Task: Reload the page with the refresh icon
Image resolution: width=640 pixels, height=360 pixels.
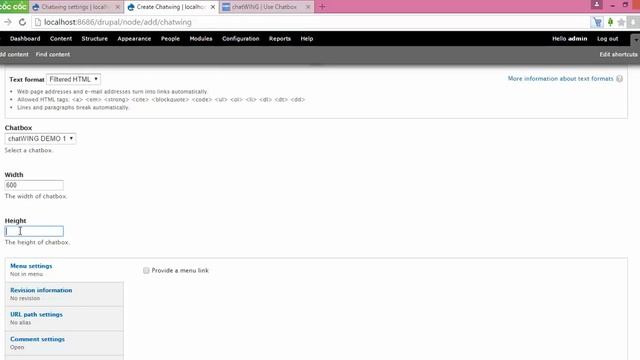Action: click(x=22, y=22)
